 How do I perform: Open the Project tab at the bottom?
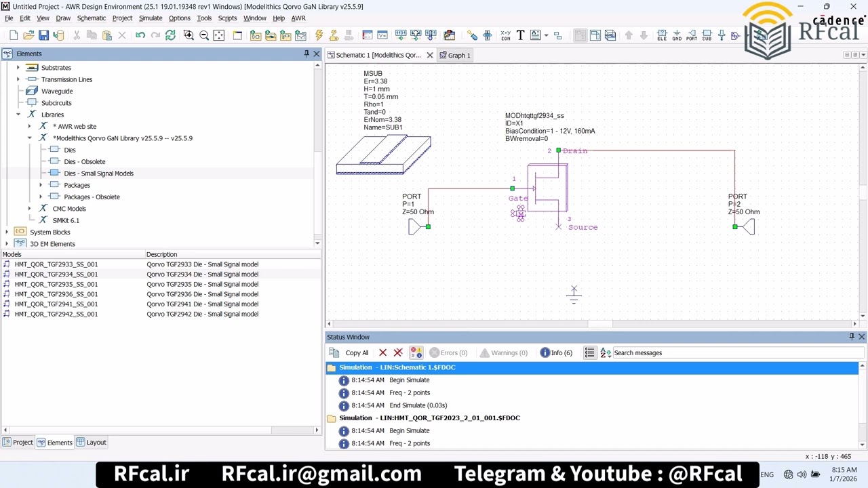click(x=18, y=442)
